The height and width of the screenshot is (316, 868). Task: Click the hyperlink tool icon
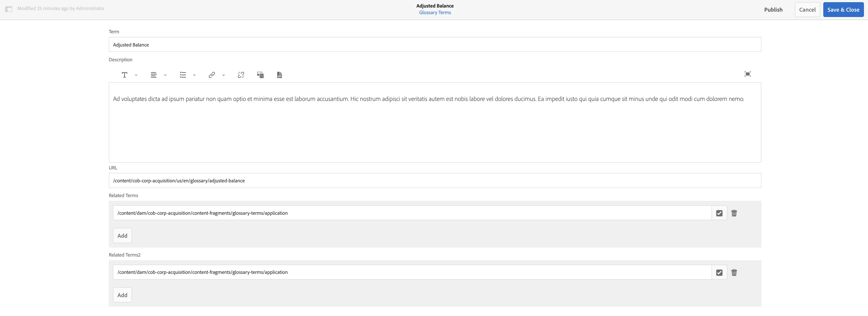coord(211,75)
